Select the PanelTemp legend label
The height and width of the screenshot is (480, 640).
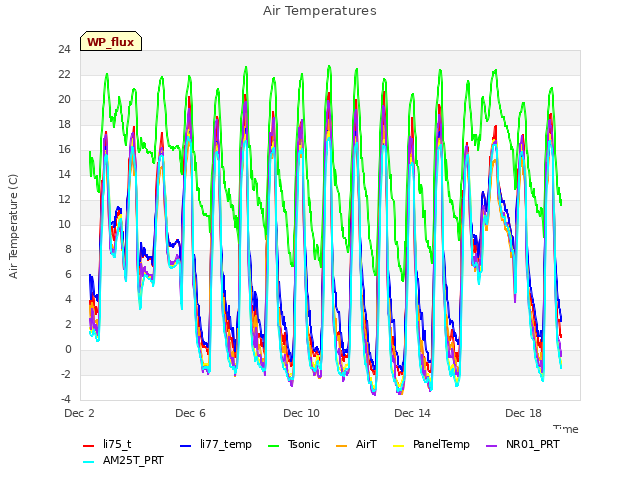pyautogui.click(x=441, y=444)
